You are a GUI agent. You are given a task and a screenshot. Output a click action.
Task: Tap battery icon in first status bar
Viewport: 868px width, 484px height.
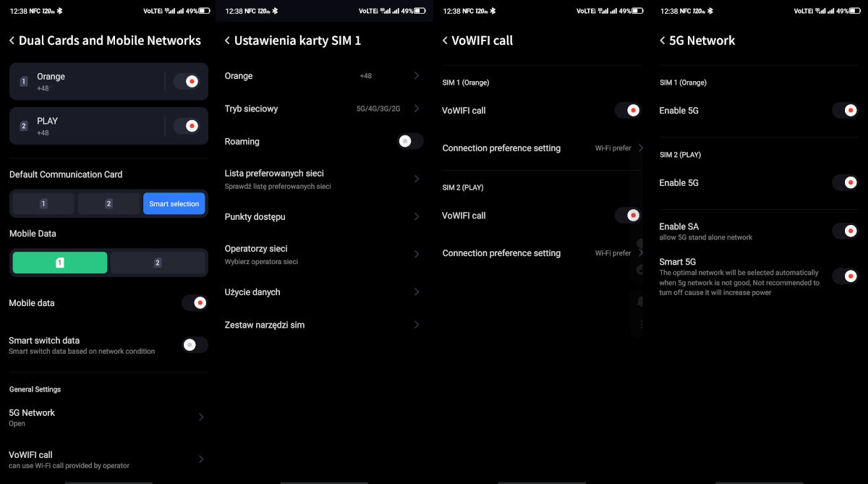204,11
